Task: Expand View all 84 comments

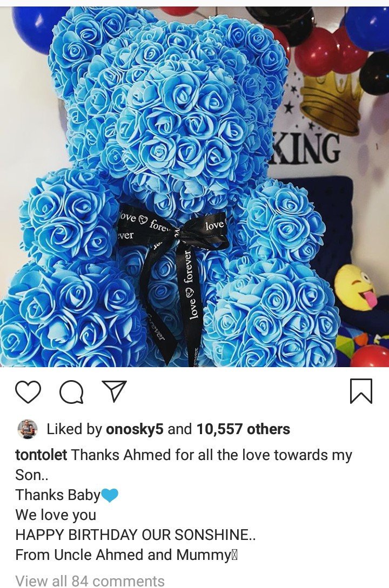Action: point(90,580)
